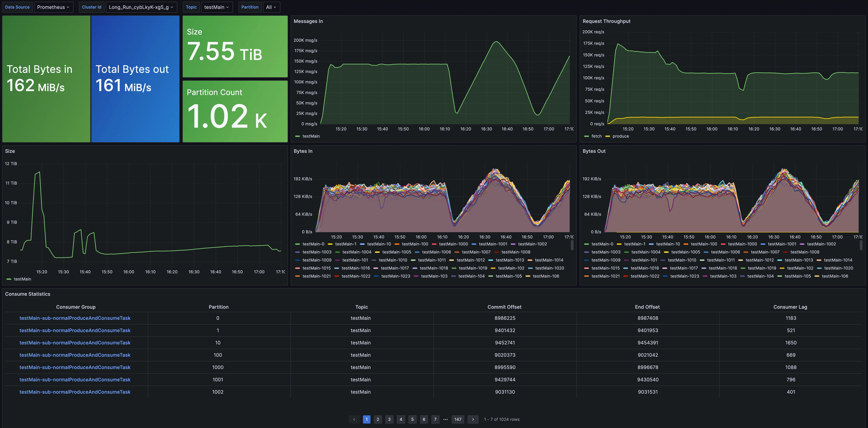Screen dimensions: 868x428
Task: Select page 5 in table pagination
Action: point(412,419)
